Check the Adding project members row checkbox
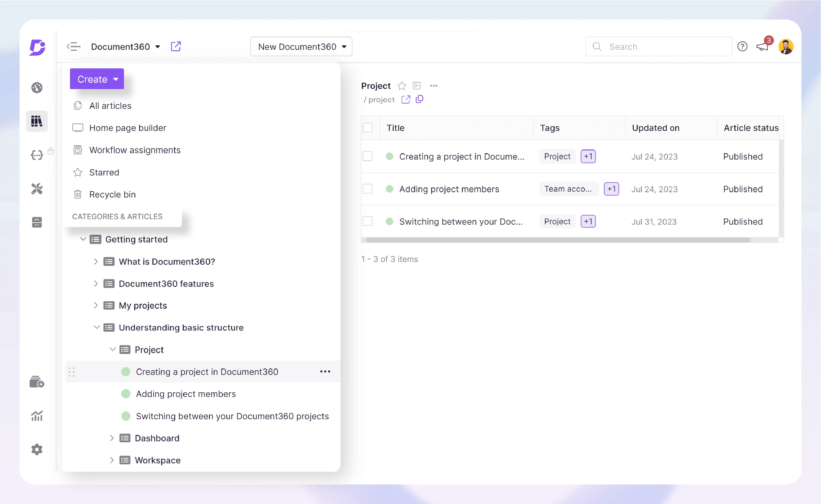821x504 pixels. click(x=367, y=189)
